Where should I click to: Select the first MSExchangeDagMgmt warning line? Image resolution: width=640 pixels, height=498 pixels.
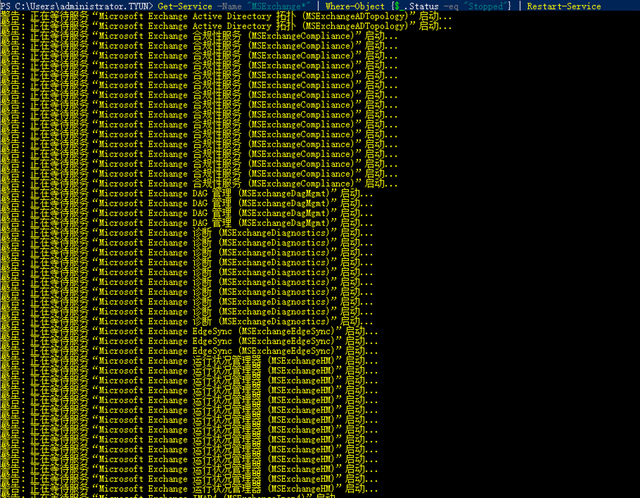[187, 193]
